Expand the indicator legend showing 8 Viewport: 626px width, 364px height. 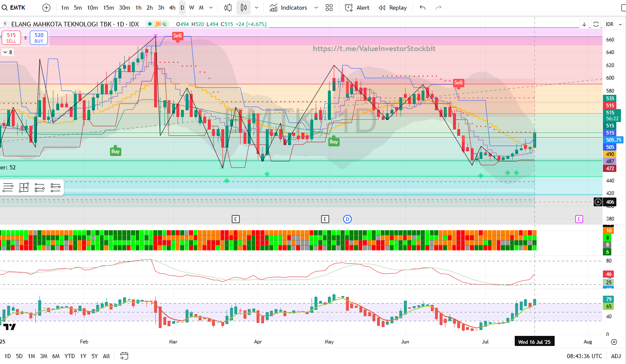[x=8, y=52]
